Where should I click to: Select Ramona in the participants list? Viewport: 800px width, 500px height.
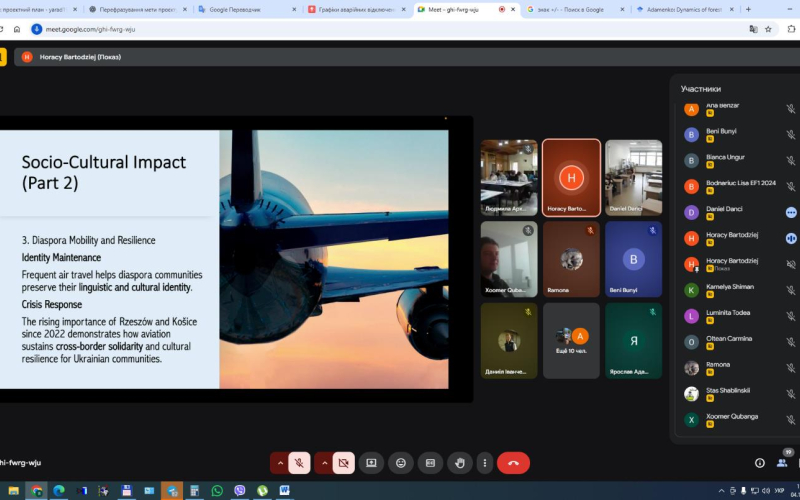[x=718, y=367]
